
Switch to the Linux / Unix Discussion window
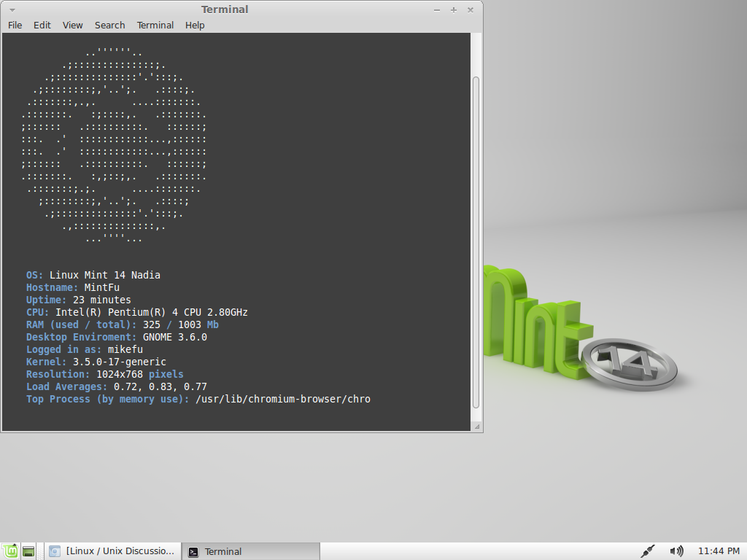click(x=113, y=551)
